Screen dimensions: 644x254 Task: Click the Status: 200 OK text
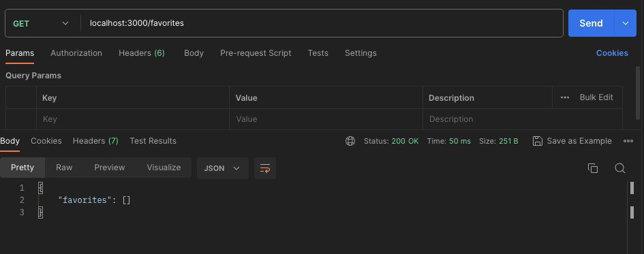point(391,141)
